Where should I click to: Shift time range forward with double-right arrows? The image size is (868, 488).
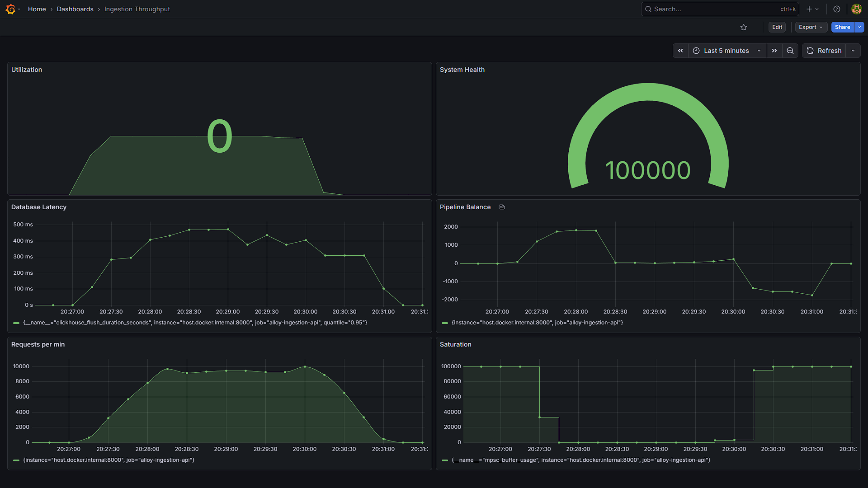[x=774, y=51]
